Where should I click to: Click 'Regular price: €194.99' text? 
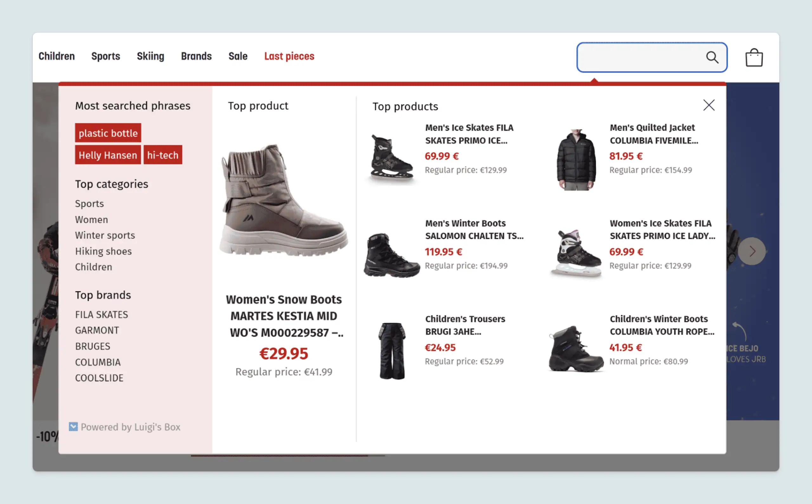(x=466, y=266)
